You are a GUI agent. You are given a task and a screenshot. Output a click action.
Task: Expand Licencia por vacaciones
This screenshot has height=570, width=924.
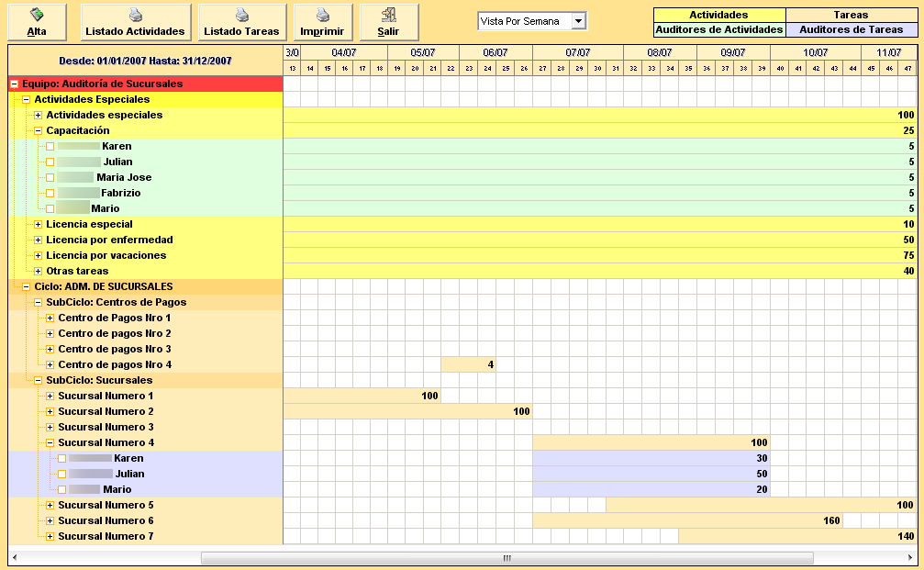[38, 256]
